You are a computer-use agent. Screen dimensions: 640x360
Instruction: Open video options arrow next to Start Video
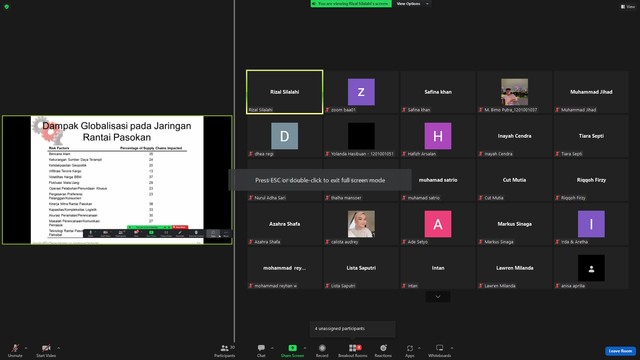[x=58, y=348]
